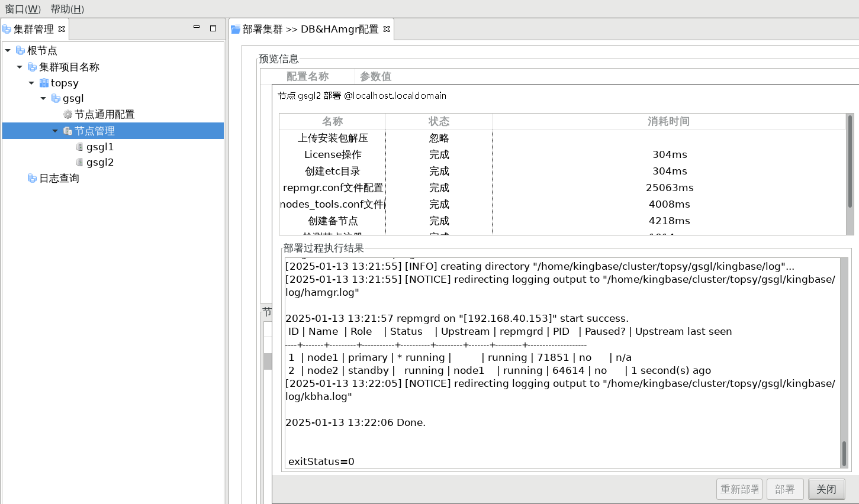Click the gsgl2 server icon
Image resolution: width=859 pixels, height=504 pixels.
79,162
